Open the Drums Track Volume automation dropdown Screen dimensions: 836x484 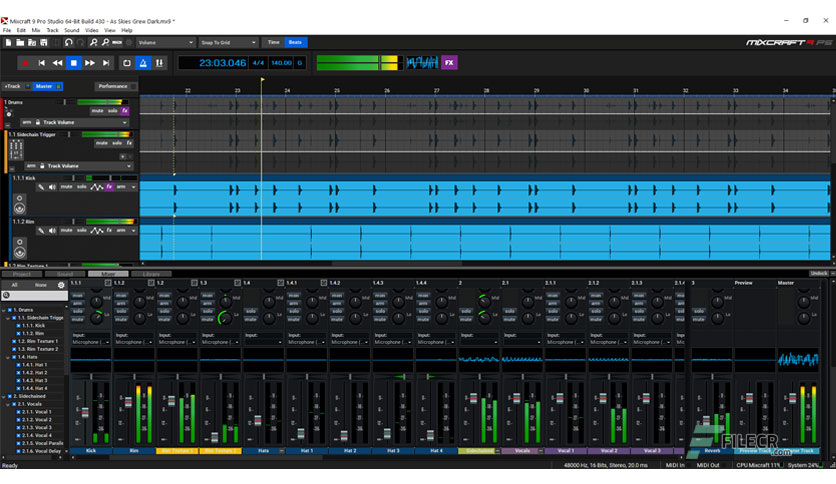tap(84, 122)
